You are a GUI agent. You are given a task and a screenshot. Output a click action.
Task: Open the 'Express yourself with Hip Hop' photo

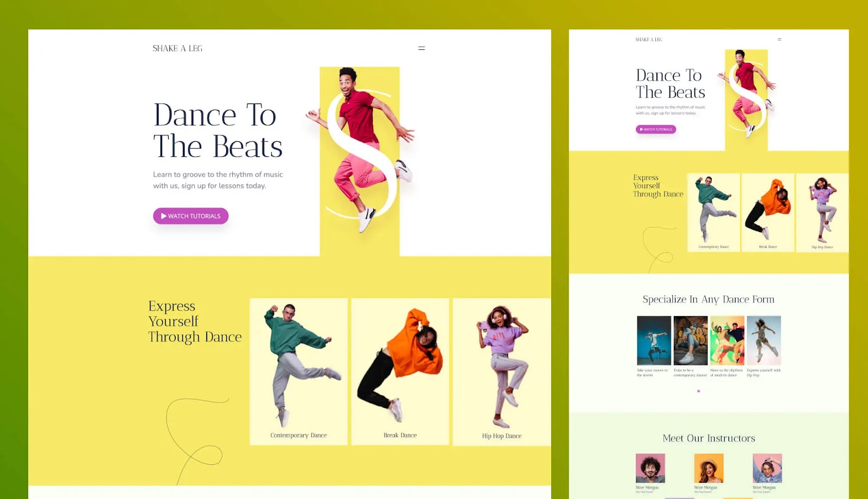(764, 341)
